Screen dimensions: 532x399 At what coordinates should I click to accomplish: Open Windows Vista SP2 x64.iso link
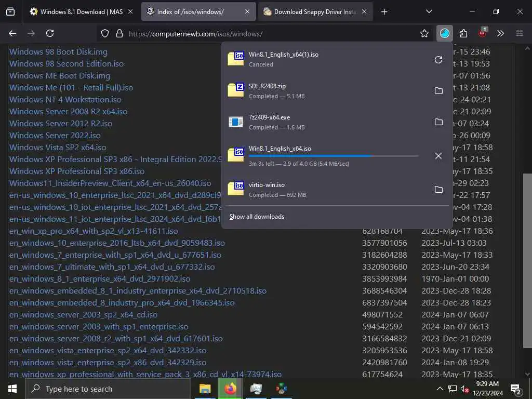pos(58,147)
